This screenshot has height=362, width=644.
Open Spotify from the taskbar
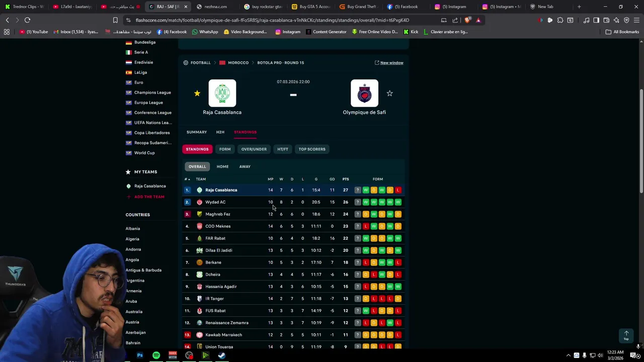(156, 355)
